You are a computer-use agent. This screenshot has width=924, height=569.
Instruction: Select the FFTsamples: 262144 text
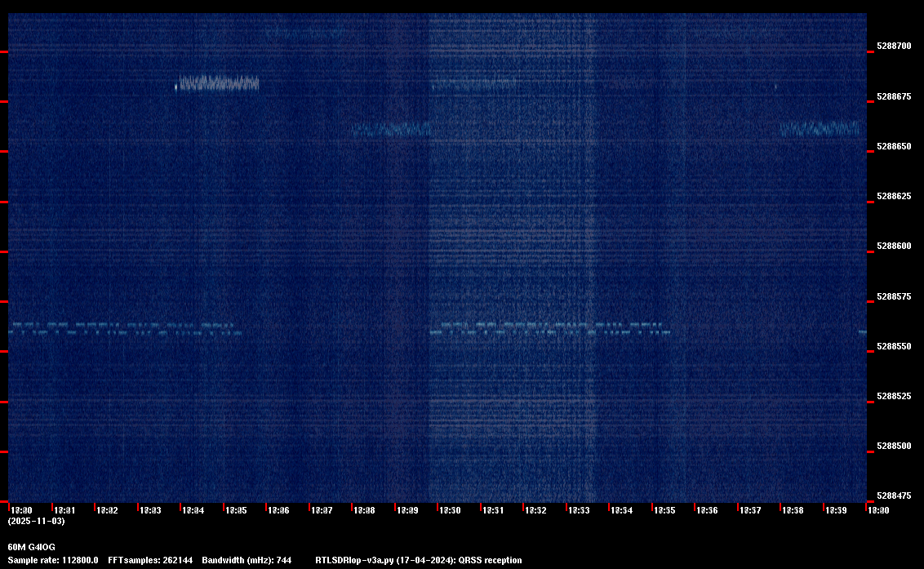(150, 560)
